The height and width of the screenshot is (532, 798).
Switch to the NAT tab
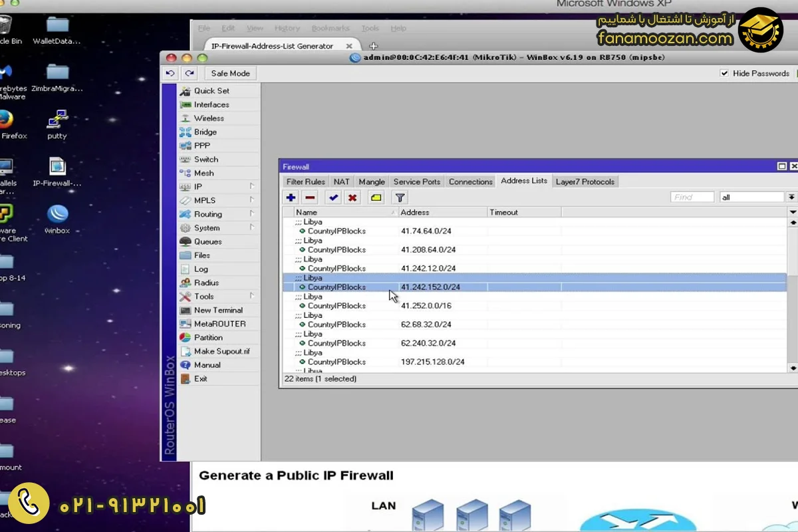click(341, 182)
